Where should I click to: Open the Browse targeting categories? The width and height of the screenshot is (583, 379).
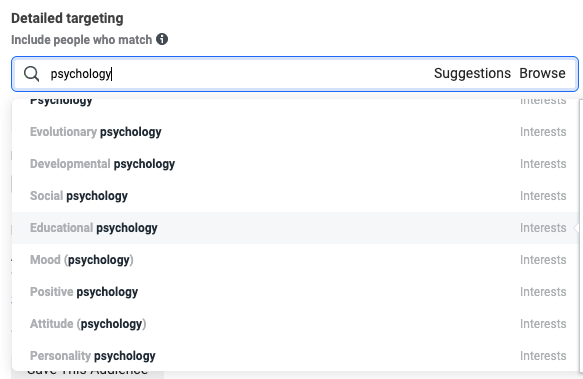coord(542,73)
